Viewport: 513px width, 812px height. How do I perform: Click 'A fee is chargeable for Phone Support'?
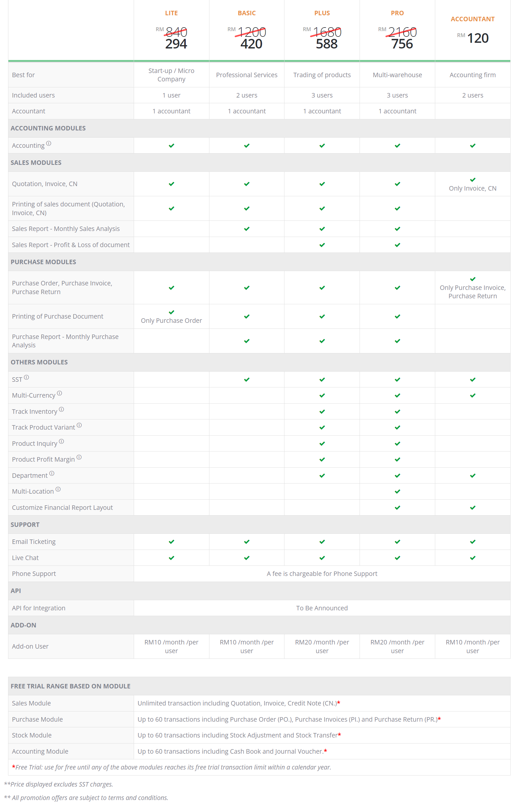[x=322, y=574]
